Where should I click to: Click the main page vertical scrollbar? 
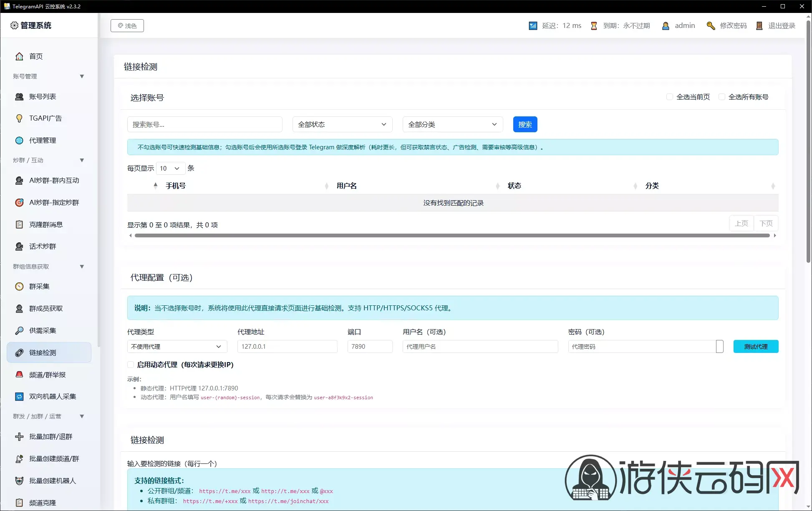808,142
